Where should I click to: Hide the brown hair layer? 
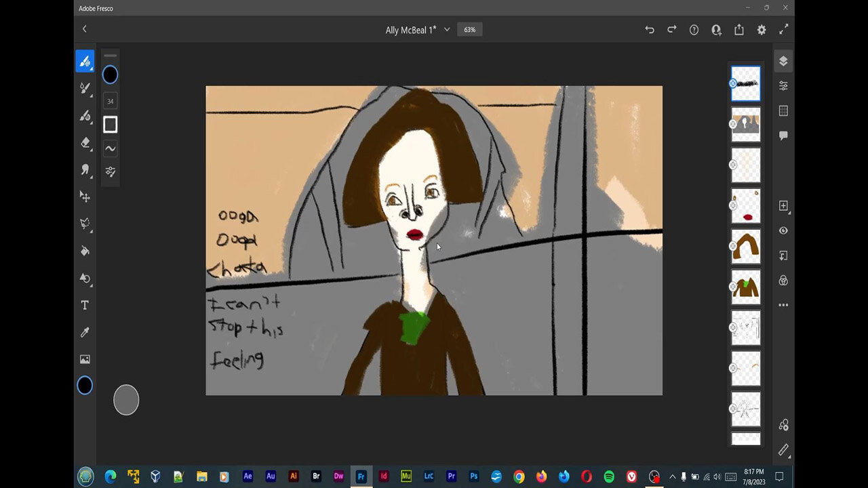pyautogui.click(x=733, y=246)
